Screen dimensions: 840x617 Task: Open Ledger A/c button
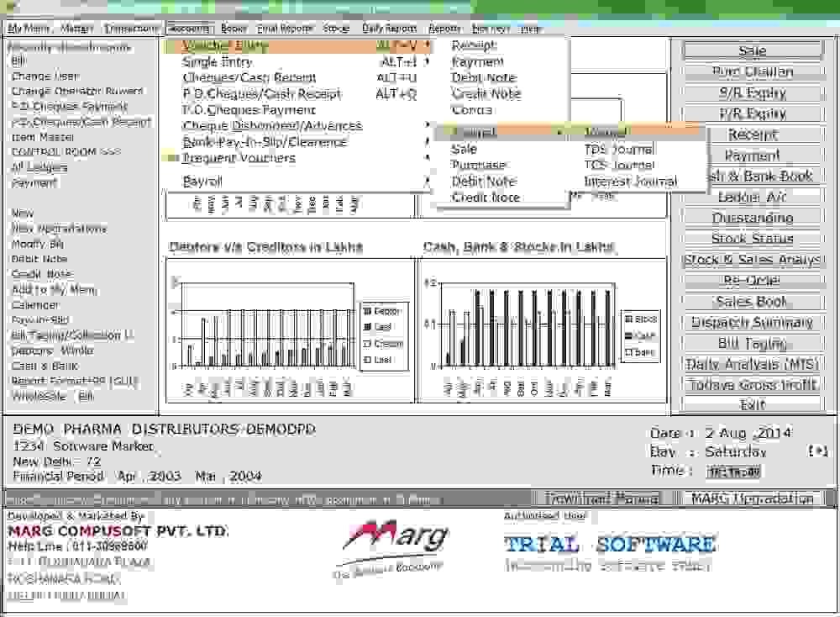point(753,198)
